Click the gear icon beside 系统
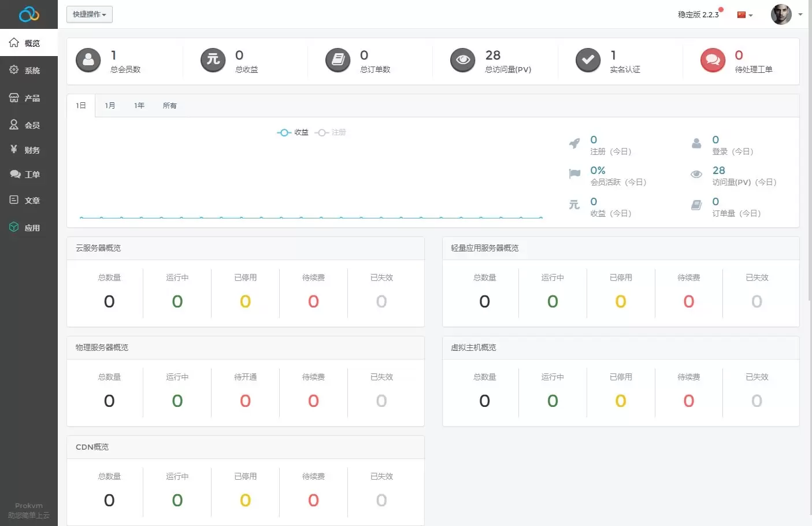Viewport: 812px width, 526px height. [14, 69]
